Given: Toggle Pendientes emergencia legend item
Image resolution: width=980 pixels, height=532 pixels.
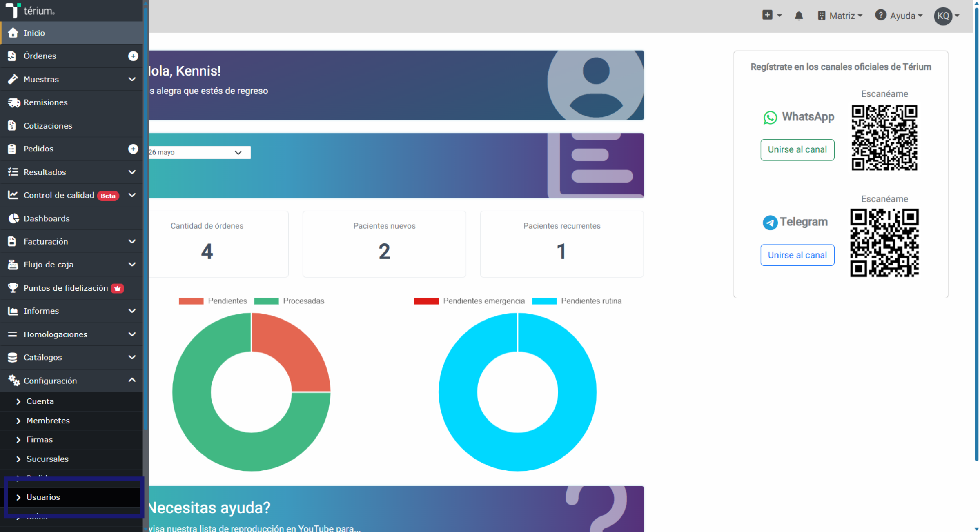Looking at the screenshot, I should [469, 301].
